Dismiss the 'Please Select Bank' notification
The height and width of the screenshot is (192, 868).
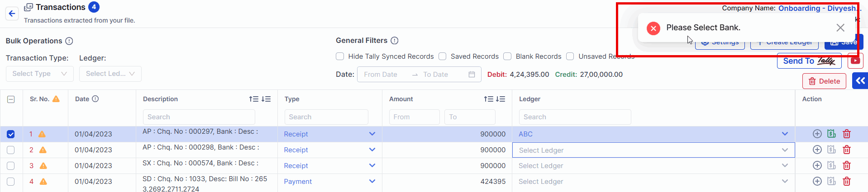[840, 28]
